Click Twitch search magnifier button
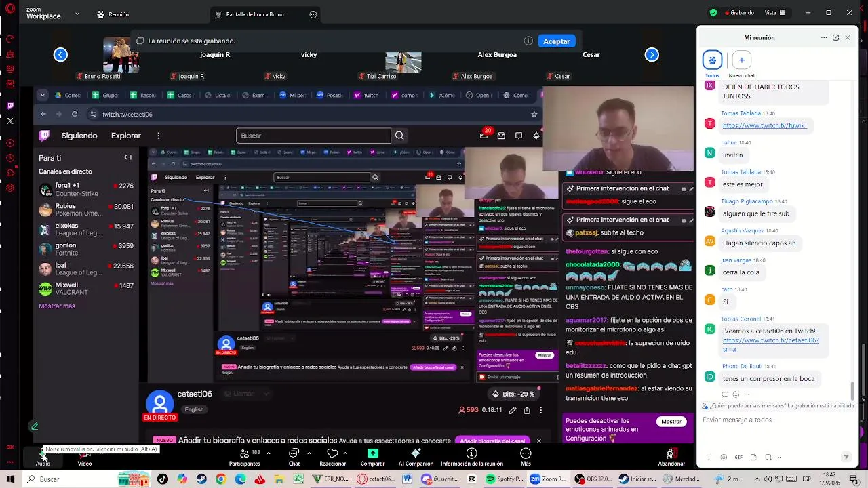The image size is (868, 488). (x=399, y=136)
